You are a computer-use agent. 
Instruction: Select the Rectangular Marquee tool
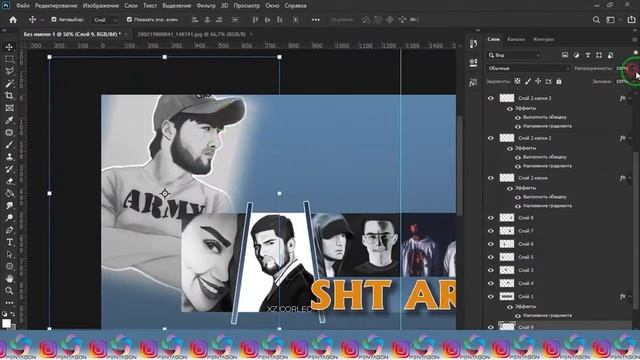pos(9,59)
